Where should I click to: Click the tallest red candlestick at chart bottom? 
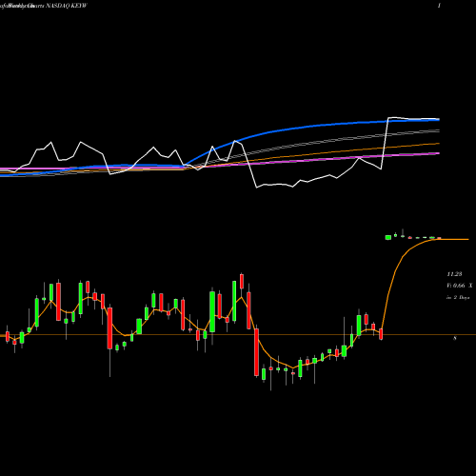[257, 352]
